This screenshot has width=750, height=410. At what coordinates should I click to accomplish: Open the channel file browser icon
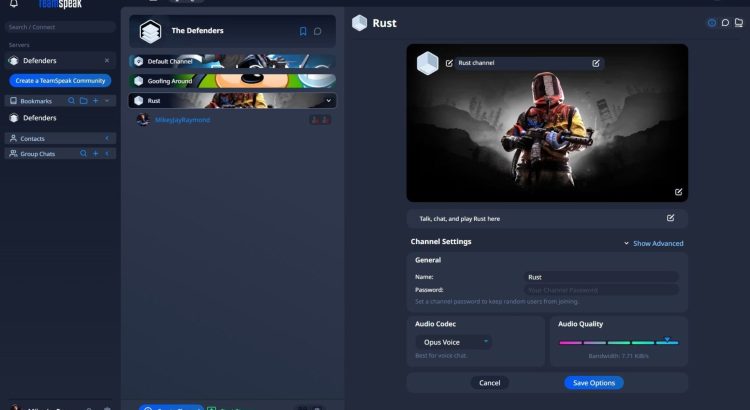pos(739,23)
